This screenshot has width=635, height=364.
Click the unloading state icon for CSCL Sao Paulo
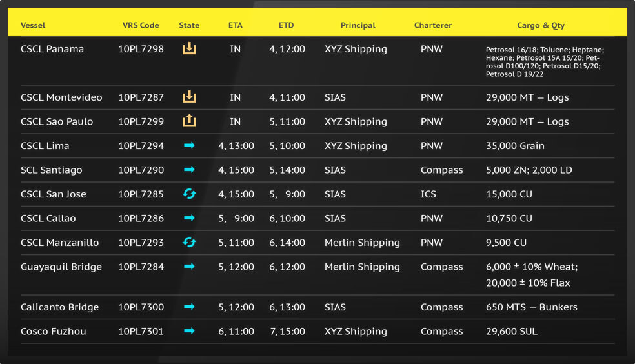coord(189,121)
